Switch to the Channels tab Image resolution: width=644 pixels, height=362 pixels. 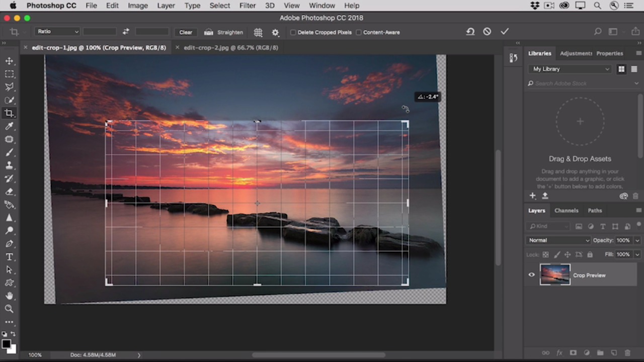pyautogui.click(x=566, y=211)
